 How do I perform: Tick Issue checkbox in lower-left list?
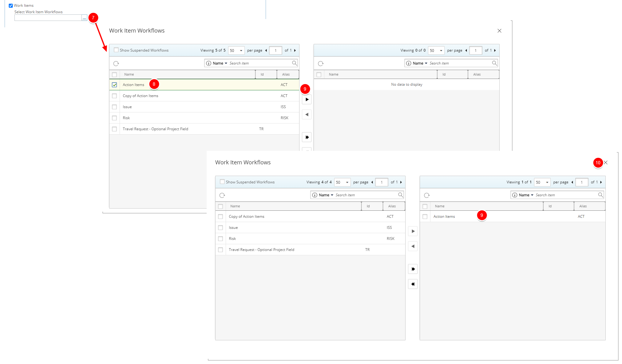(220, 228)
